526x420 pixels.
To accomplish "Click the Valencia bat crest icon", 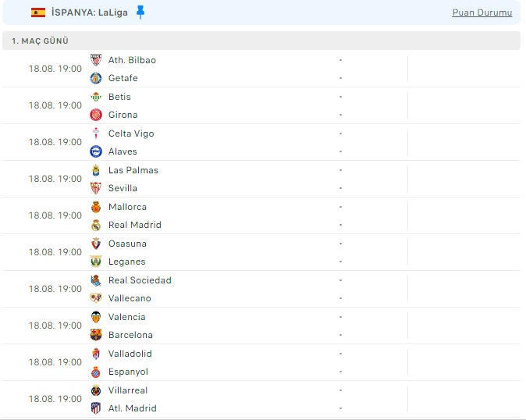I will [x=96, y=317].
